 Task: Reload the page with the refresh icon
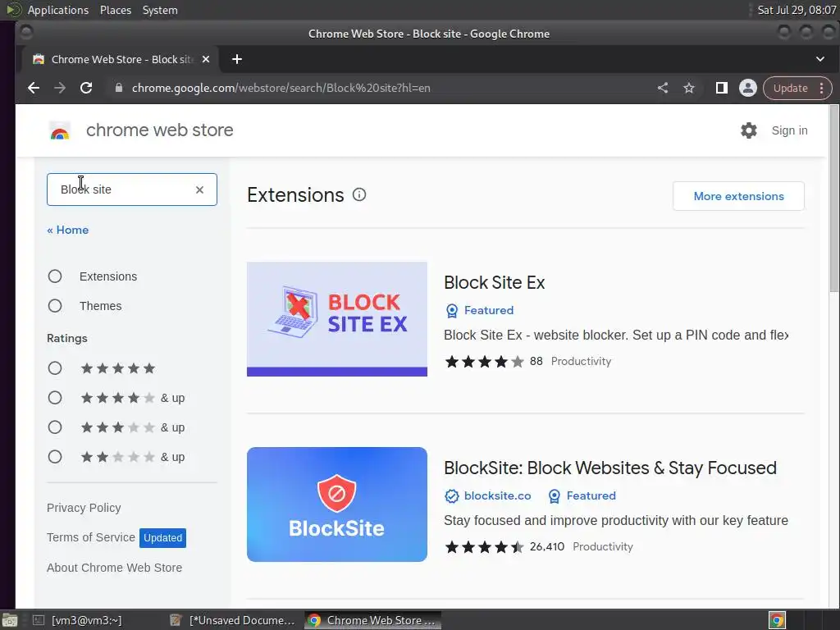click(85, 88)
